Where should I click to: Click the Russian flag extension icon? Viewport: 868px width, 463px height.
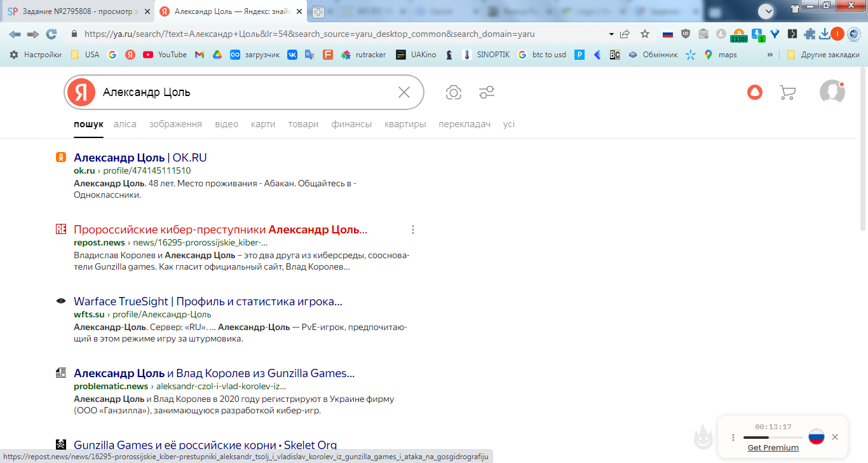tap(667, 34)
